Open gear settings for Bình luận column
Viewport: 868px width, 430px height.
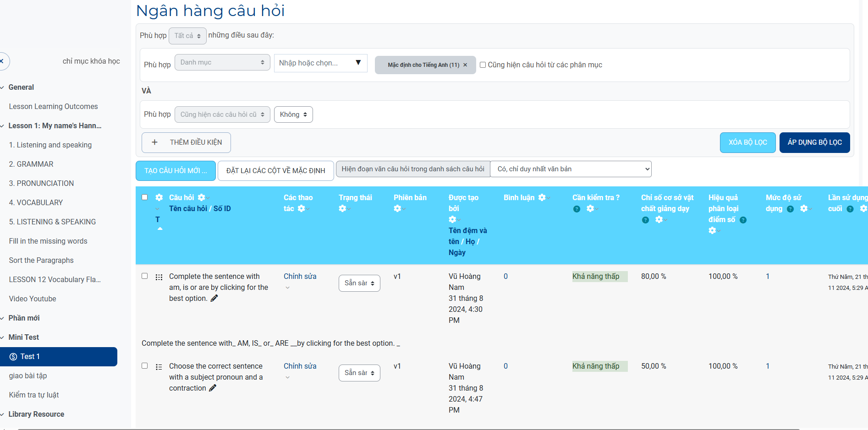pyautogui.click(x=542, y=198)
